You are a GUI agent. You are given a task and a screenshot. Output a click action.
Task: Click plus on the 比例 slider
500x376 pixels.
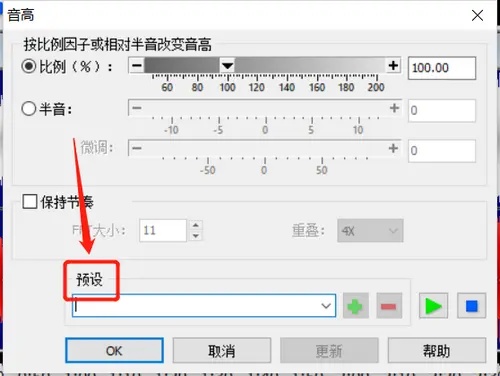point(393,65)
